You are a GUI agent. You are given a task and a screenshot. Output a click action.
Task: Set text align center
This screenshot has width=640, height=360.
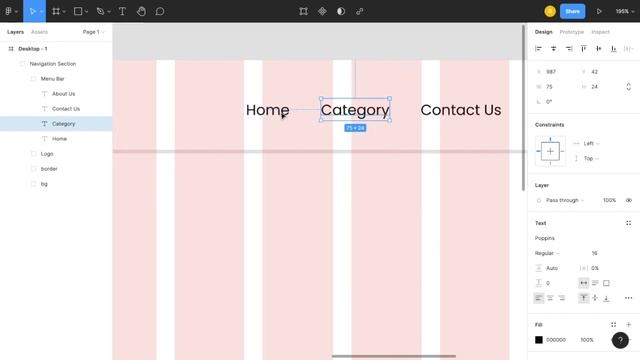(x=550, y=298)
